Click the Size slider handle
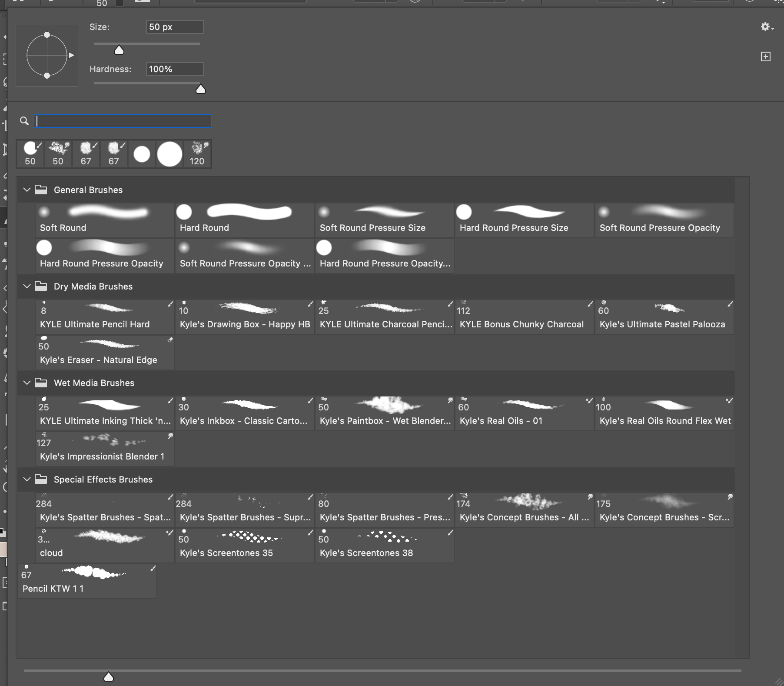 [x=119, y=50]
